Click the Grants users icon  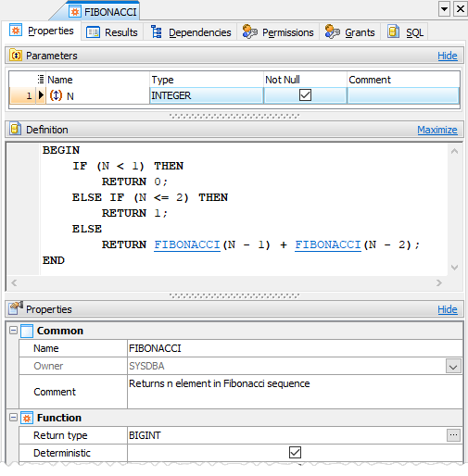point(332,31)
